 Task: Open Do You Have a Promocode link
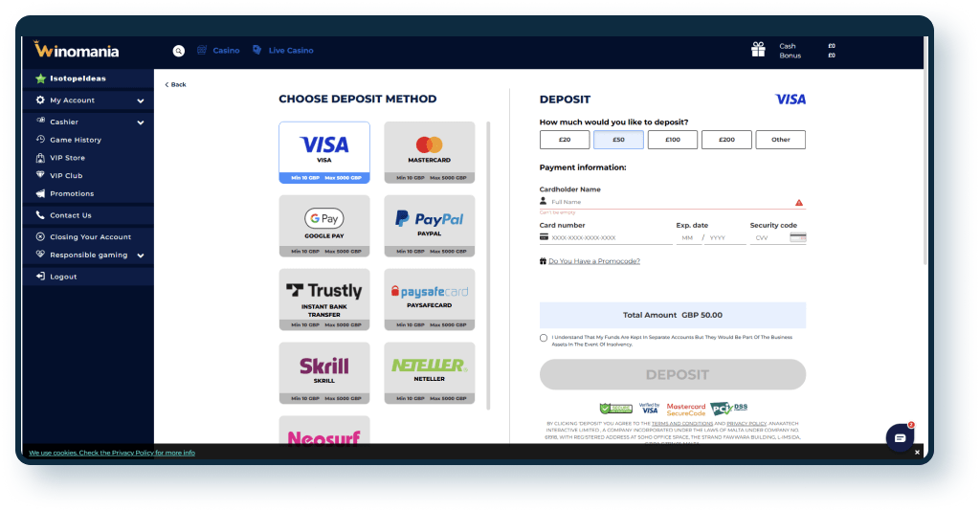[594, 261]
